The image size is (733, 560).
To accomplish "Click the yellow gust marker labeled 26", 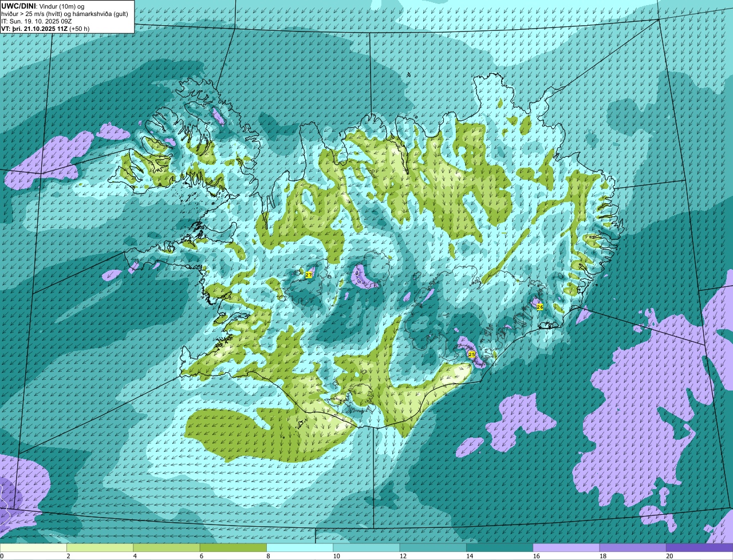I will pos(539,307).
